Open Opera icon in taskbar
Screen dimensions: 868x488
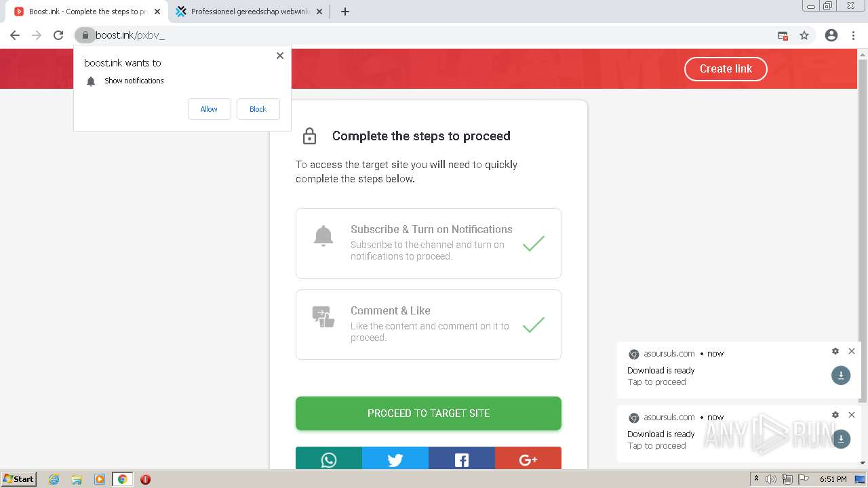pos(145,479)
